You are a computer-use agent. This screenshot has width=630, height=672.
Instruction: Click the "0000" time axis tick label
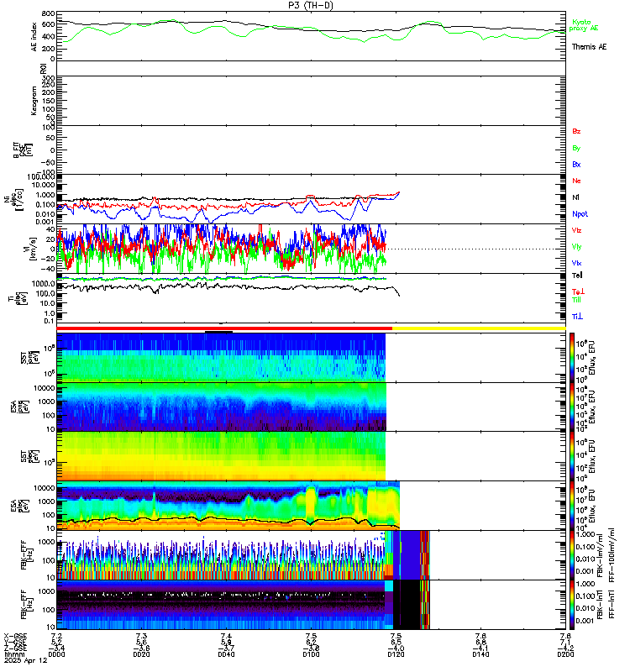coord(56,654)
